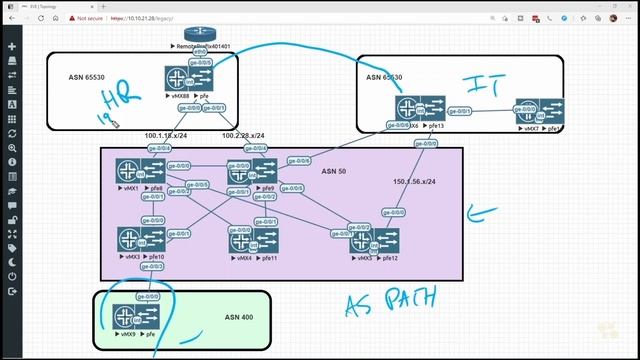Select the EVE Topology browser tab

pos(57,7)
